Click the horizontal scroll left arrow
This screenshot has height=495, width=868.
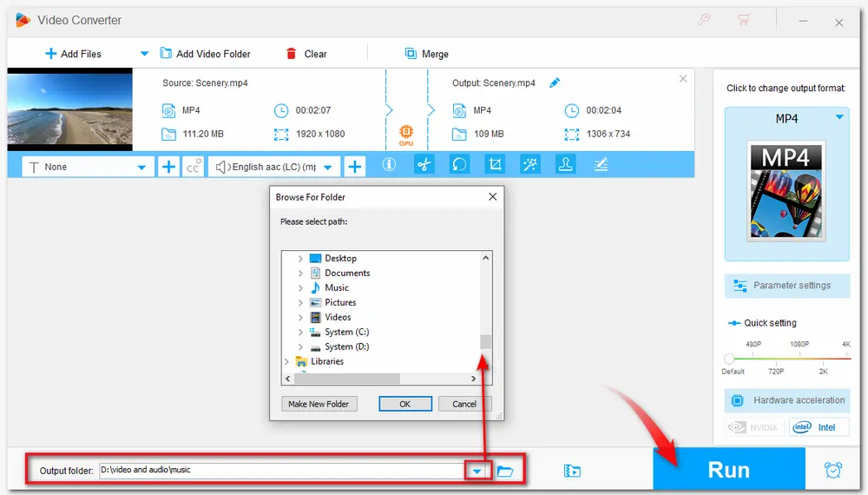(x=287, y=379)
